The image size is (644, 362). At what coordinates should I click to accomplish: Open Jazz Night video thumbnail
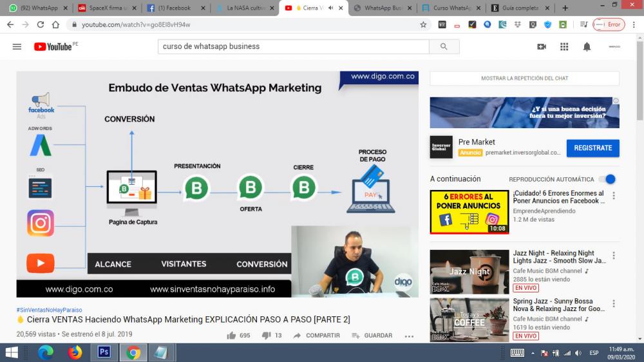tap(469, 272)
